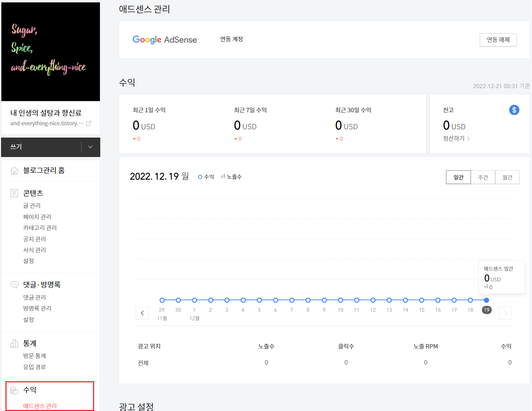Open 애드센스 관리 menu item
This screenshot has width=532, height=411.
coord(40,406)
